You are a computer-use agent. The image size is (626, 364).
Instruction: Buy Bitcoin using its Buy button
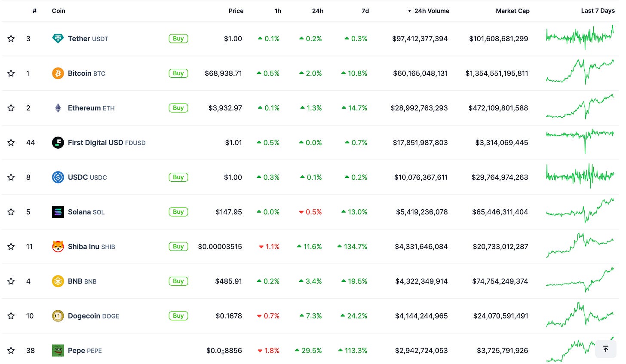coord(178,73)
